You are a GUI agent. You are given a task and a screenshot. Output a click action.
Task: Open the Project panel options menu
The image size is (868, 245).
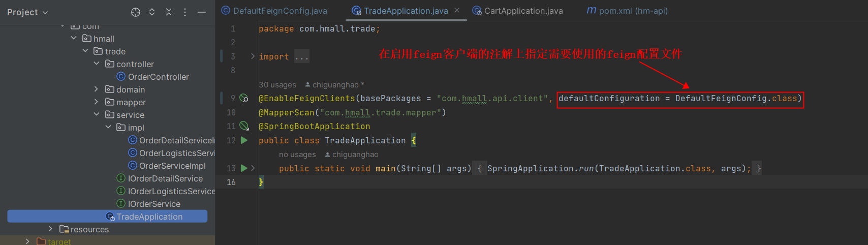pos(185,12)
